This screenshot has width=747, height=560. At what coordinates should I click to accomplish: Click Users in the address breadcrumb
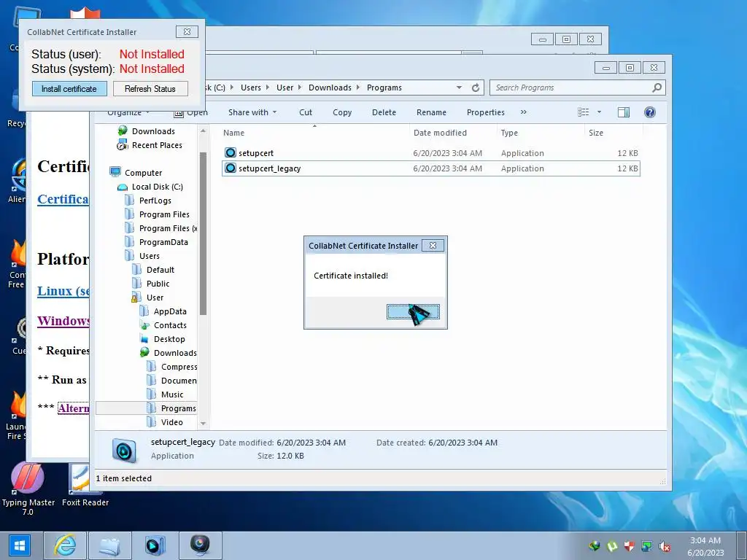click(251, 87)
